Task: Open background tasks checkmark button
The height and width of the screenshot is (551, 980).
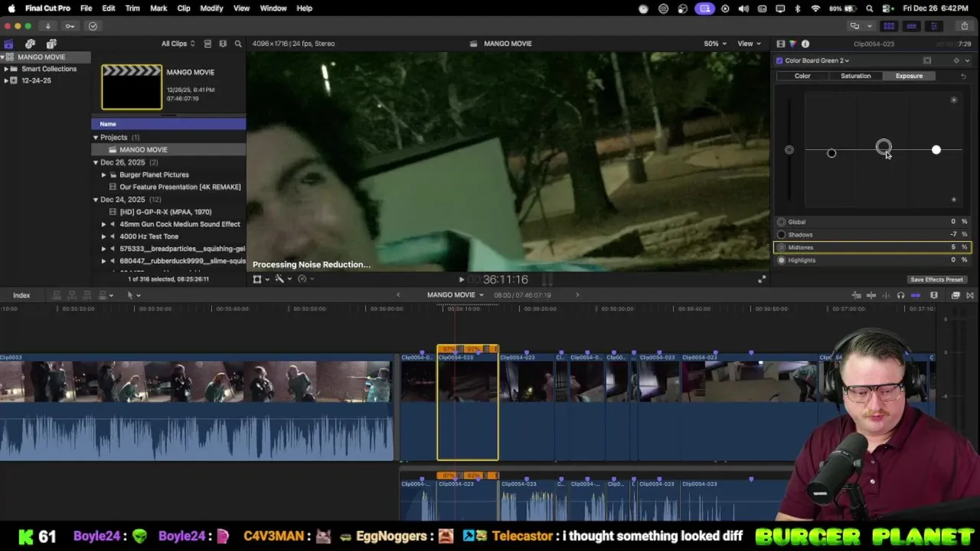Action: 93,26
